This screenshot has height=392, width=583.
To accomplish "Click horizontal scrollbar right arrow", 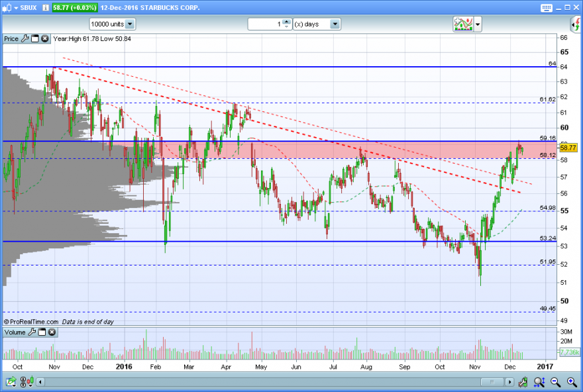I will [x=509, y=382].
